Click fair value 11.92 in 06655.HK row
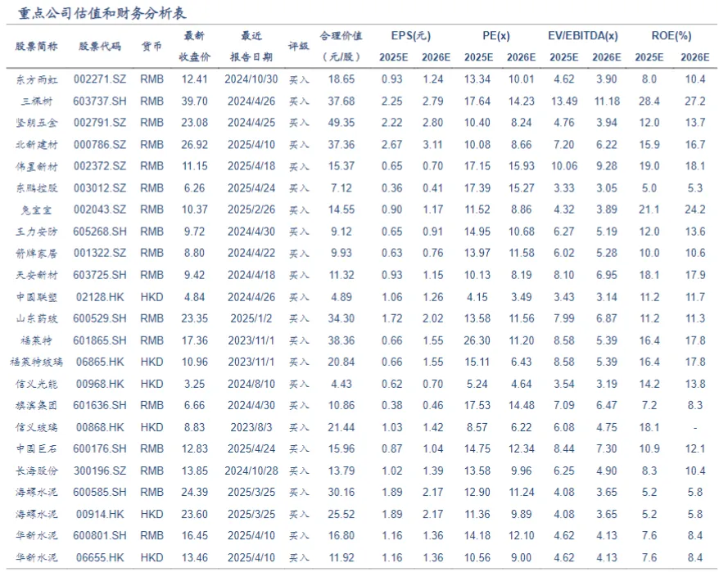The width and height of the screenshot is (728, 572). 341,557
